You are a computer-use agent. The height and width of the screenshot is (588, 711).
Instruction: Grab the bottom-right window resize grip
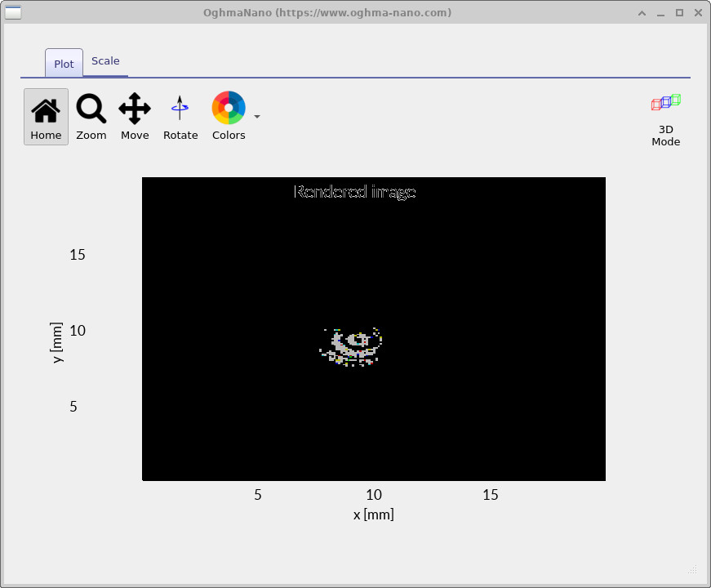pos(693,569)
